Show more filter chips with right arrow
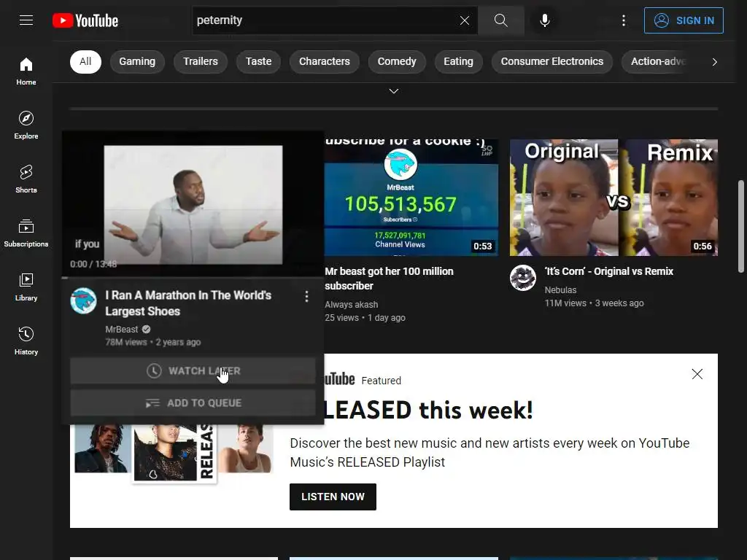Screen dimensions: 747x560 [x=714, y=62]
